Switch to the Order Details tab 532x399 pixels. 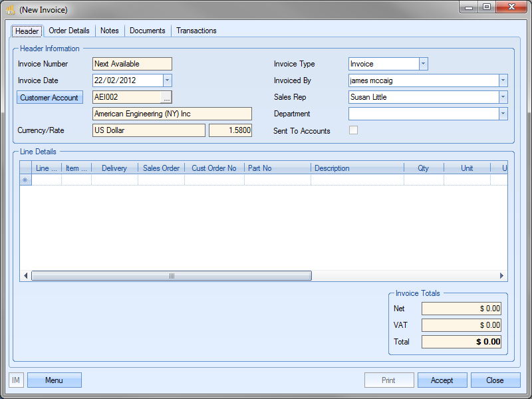(69, 31)
